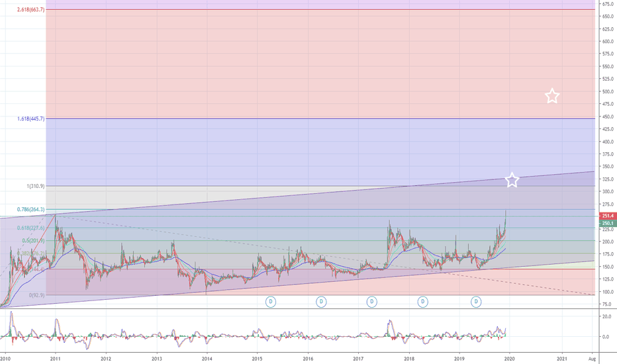This screenshot has height=364, width=617.
Task: Click the 1.618(445.7) Fibonacci label
Action: pos(30,118)
